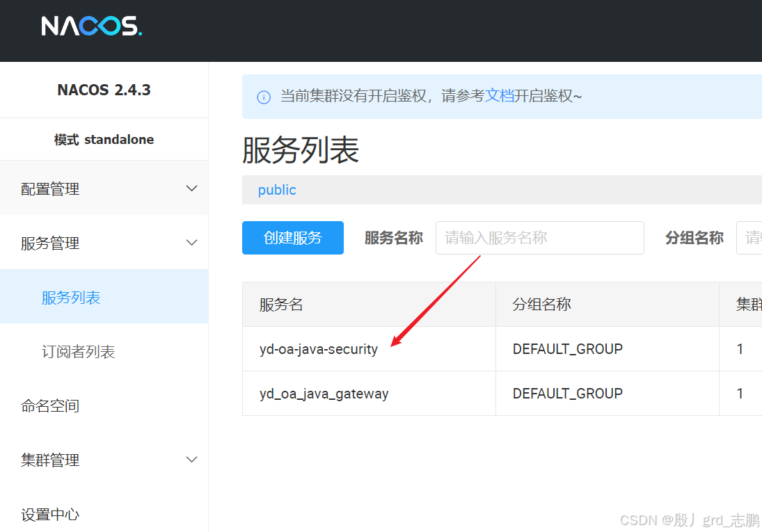Expand the 配置管理 menu chevron

(192, 188)
